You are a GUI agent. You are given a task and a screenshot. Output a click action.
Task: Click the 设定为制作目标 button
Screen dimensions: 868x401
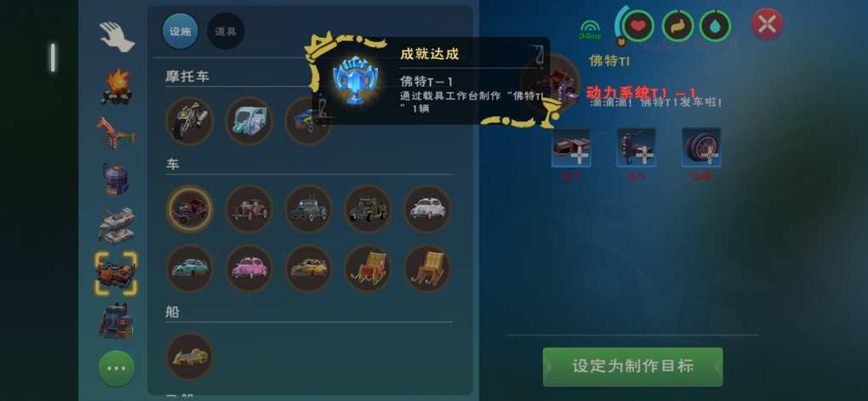[x=633, y=367]
